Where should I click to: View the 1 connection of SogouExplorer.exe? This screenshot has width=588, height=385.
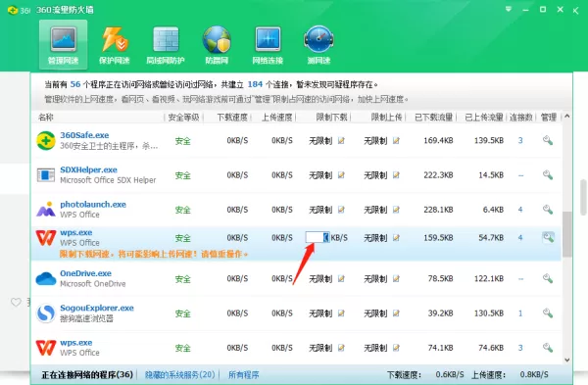[x=520, y=313]
